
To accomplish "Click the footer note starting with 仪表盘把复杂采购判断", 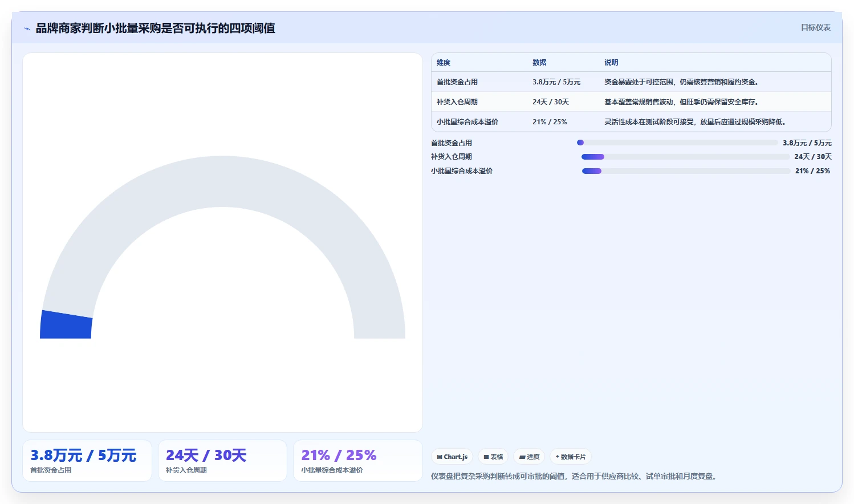I will point(574,476).
